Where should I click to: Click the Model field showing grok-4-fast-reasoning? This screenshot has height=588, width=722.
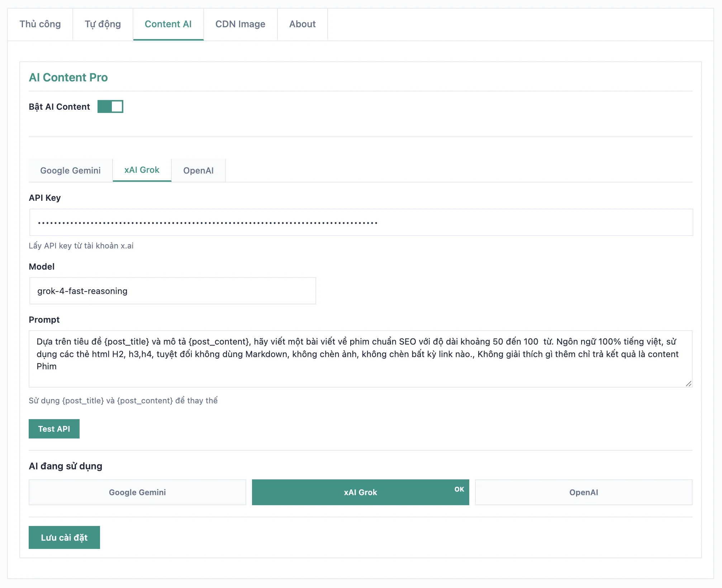(172, 291)
